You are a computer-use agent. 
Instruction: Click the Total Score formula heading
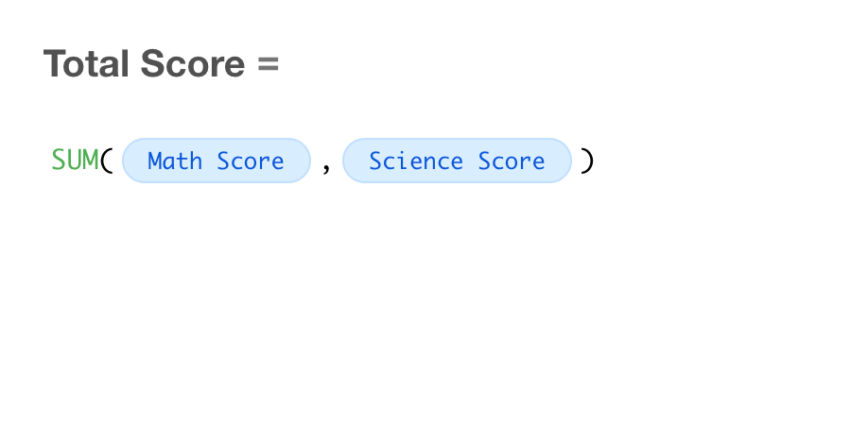[x=161, y=63]
